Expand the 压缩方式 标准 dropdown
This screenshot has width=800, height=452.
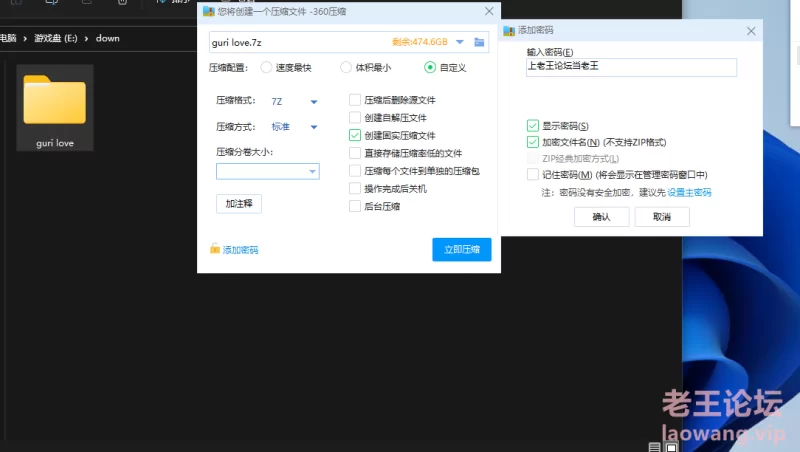pyautogui.click(x=314, y=127)
